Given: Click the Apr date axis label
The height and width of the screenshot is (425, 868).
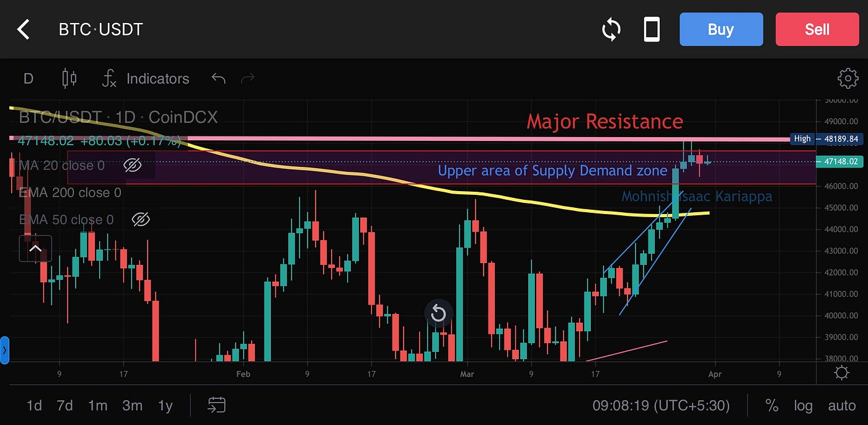Looking at the screenshot, I should (x=715, y=374).
